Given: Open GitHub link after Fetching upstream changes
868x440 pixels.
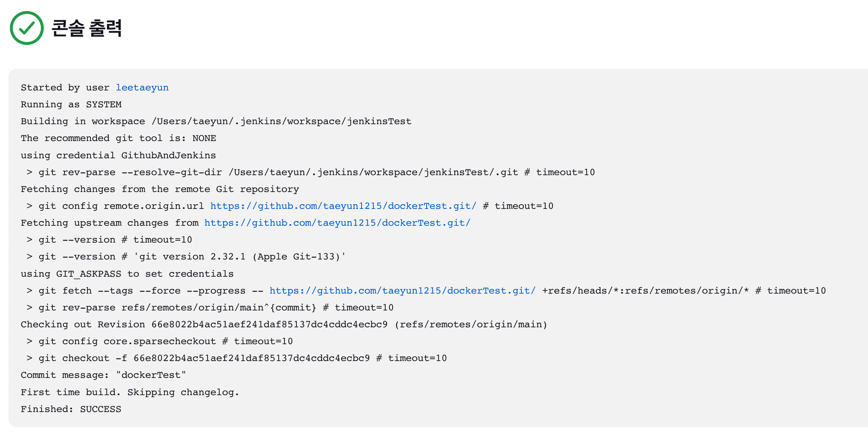Looking at the screenshot, I should click(x=337, y=223).
